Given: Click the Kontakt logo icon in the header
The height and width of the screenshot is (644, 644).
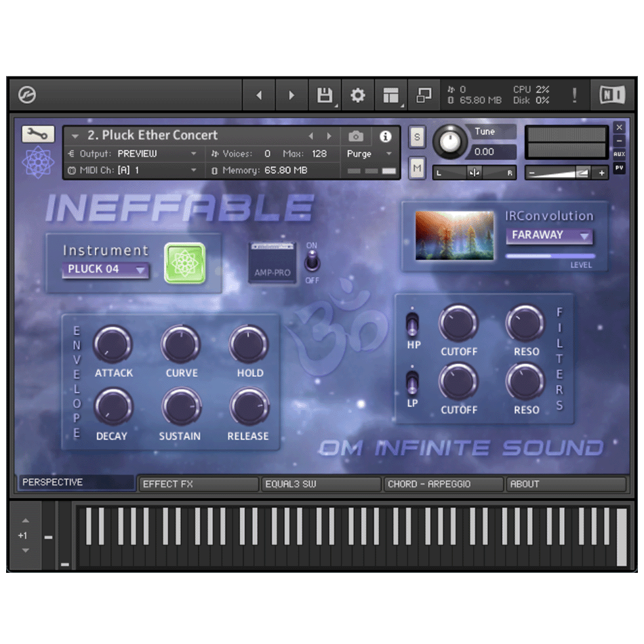Looking at the screenshot, I should (27, 95).
